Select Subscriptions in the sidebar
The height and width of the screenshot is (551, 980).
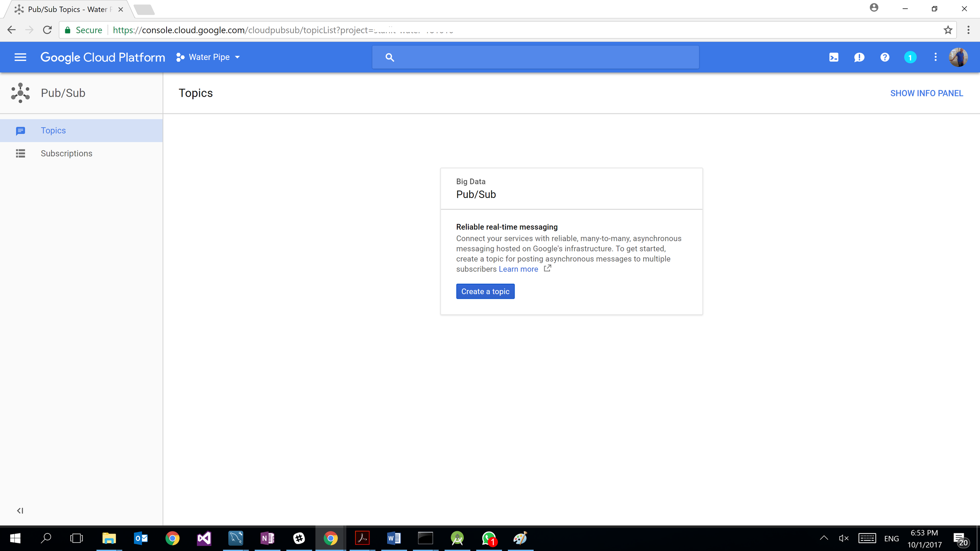pos(67,153)
